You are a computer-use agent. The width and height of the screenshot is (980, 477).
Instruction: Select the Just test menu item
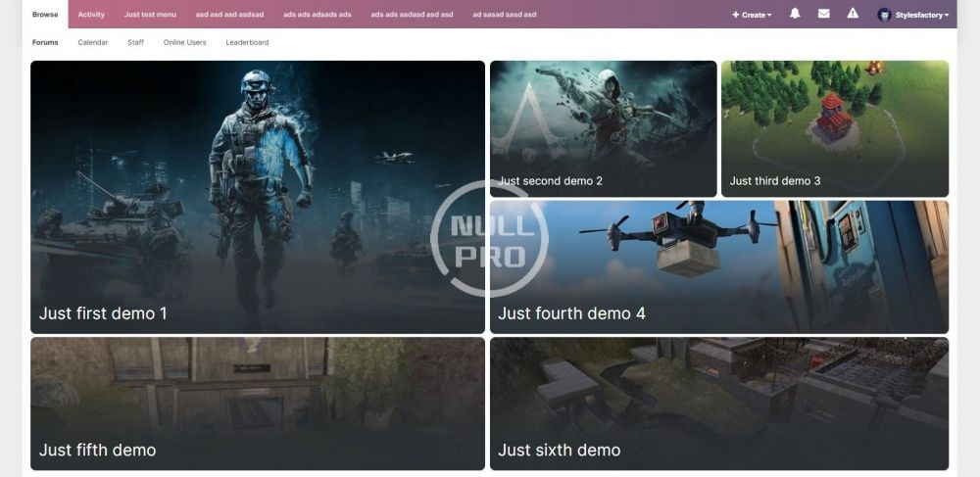click(x=150, y=15)
